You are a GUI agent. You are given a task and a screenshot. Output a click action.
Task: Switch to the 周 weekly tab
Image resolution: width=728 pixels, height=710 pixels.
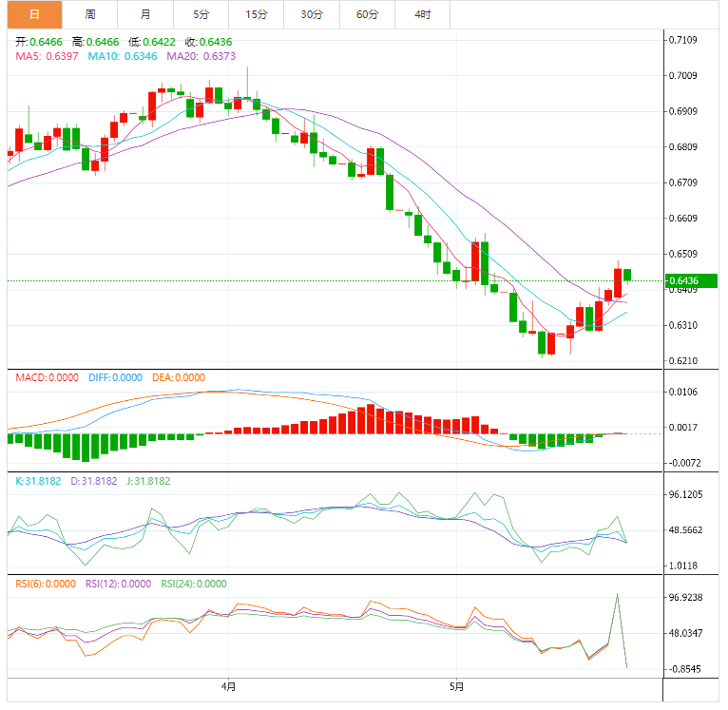click(x=90, y=14)
